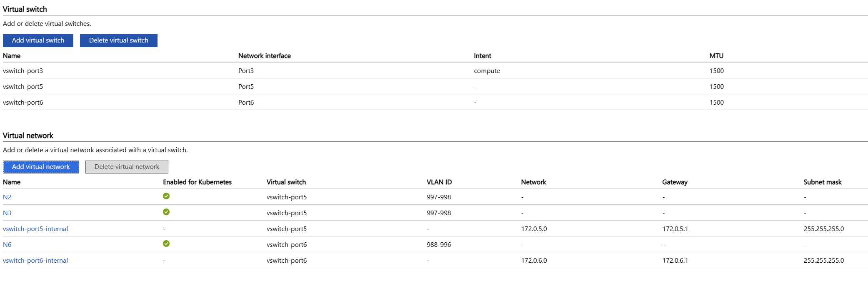Click the Network interface column header

[265, 56]
